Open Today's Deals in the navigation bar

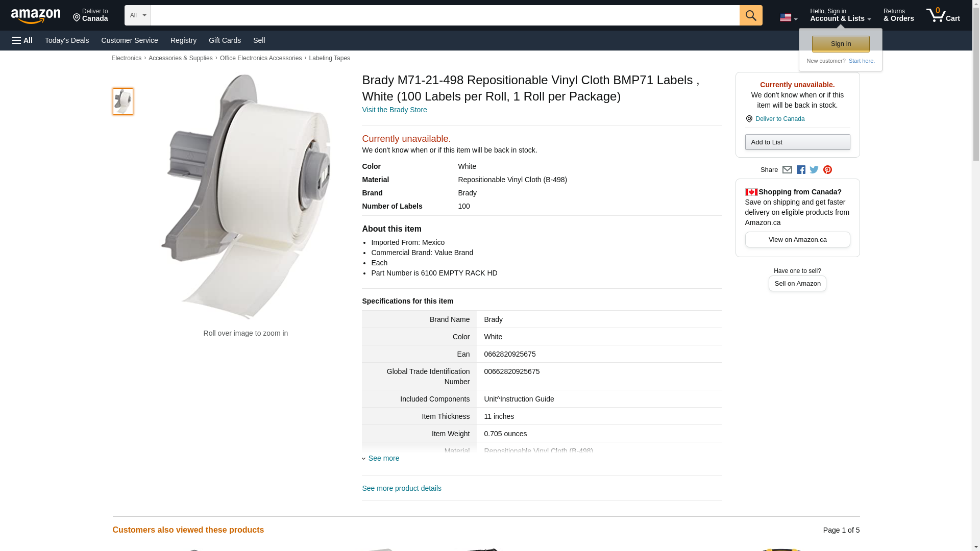click(x=67, y=40)
